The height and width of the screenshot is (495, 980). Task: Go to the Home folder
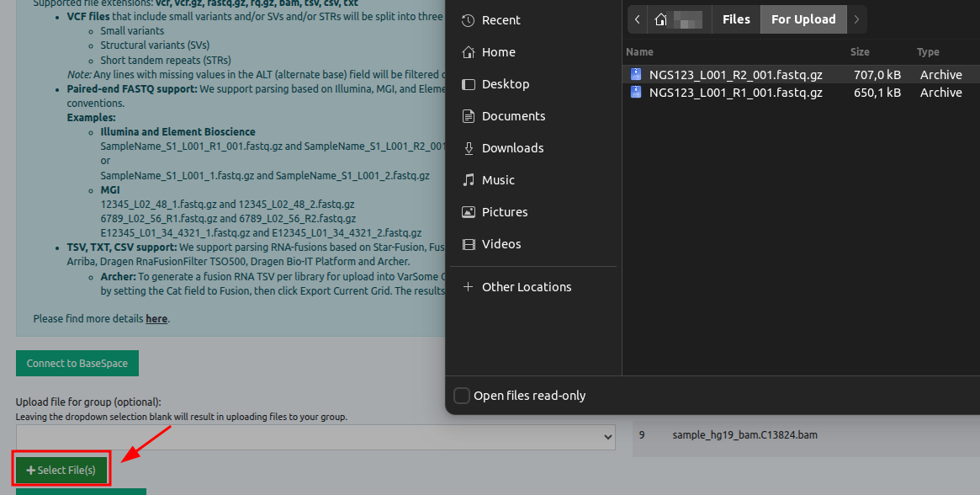coord(498,52)
